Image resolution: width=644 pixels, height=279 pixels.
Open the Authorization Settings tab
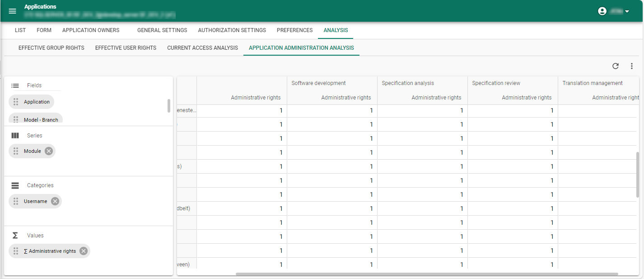click(x=232, y=30)
